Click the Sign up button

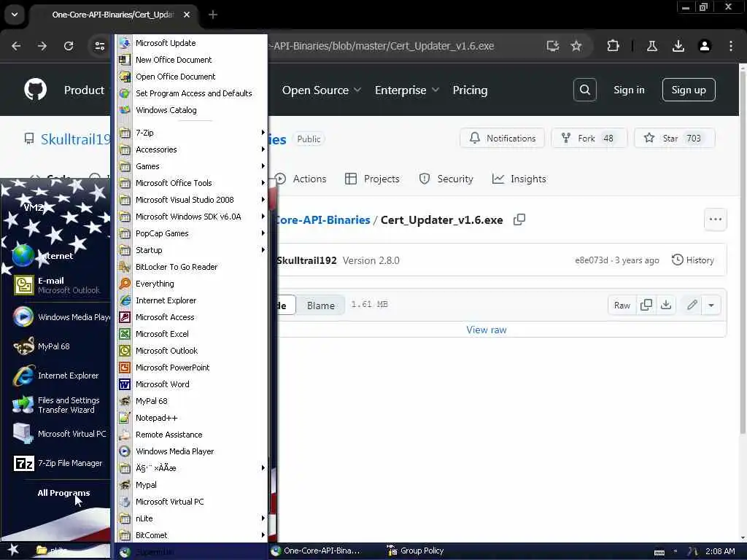pyautogui.click(x=689, y=90)
